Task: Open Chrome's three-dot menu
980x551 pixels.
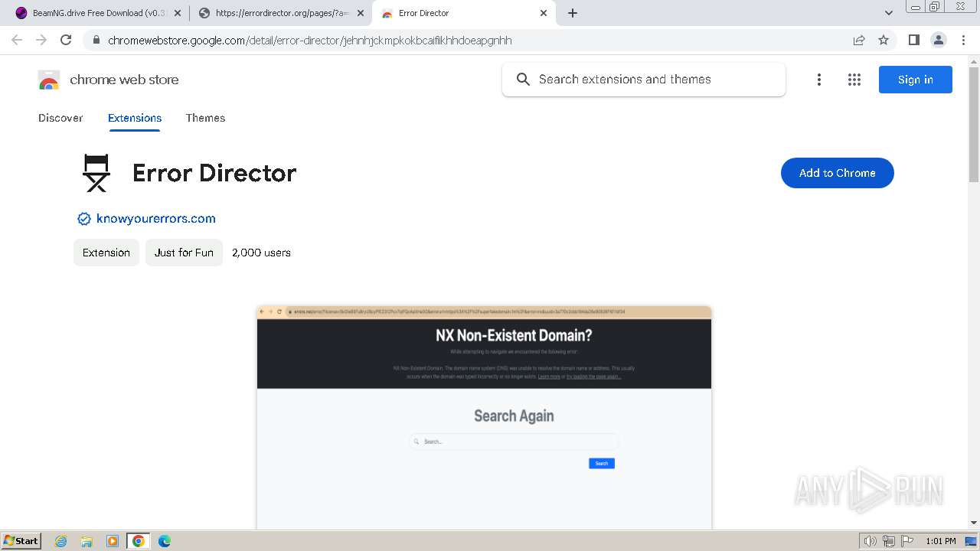Action: (x=964, y=40)
